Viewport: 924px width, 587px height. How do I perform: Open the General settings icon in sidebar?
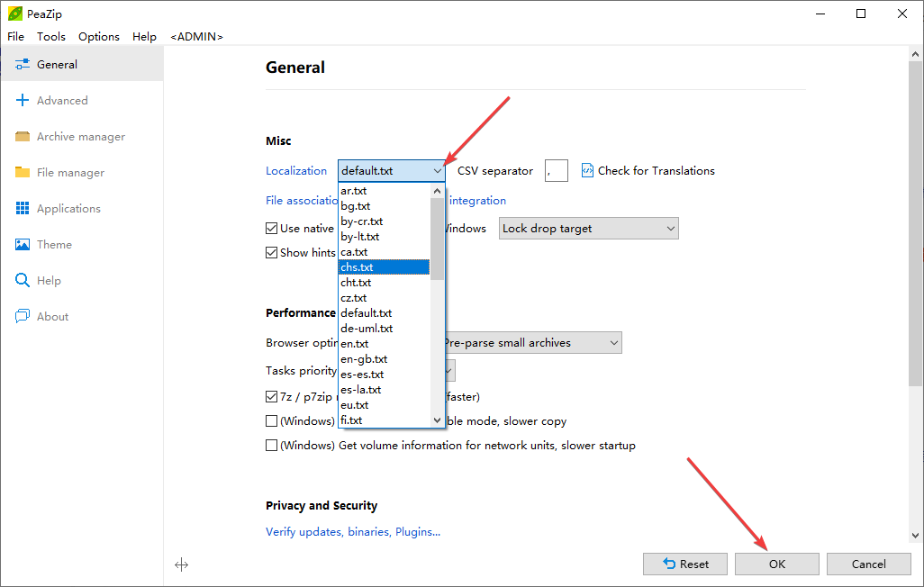point(23,65)
